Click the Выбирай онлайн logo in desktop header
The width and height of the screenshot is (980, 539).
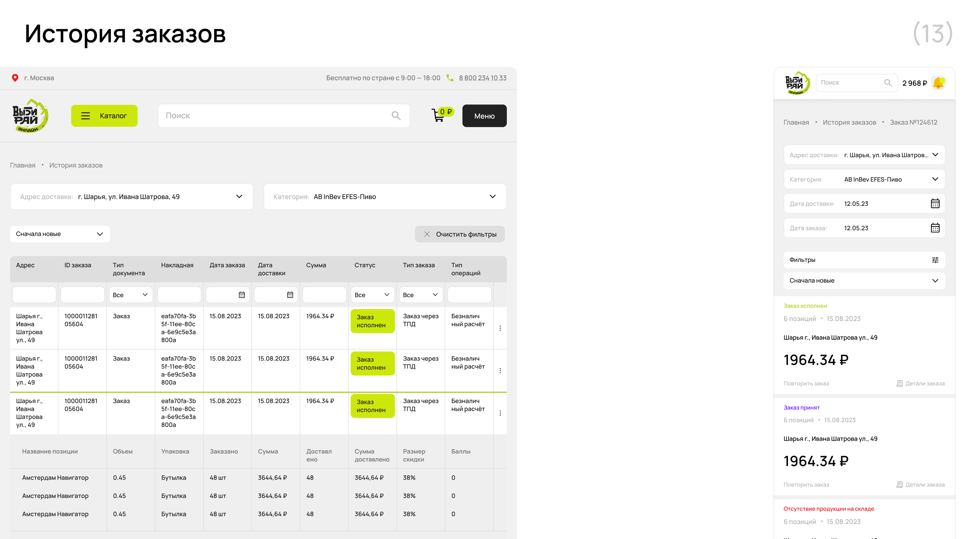click(30, 116)
